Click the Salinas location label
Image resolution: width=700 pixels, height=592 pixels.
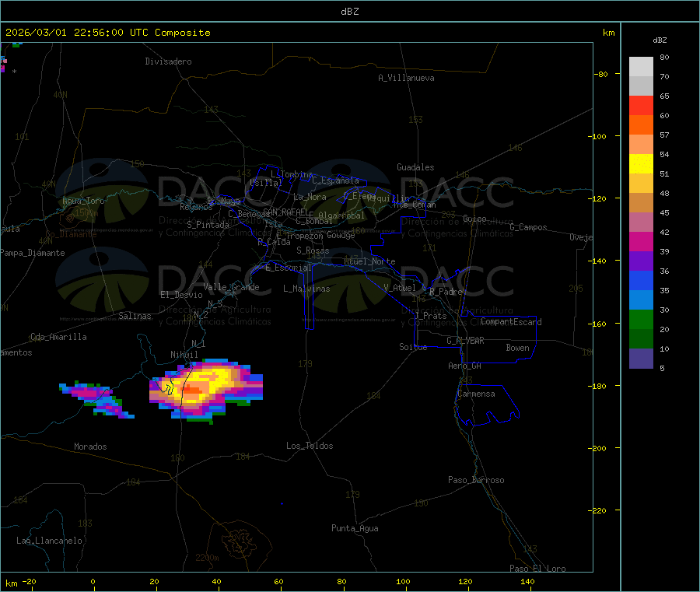click(135, 316)
